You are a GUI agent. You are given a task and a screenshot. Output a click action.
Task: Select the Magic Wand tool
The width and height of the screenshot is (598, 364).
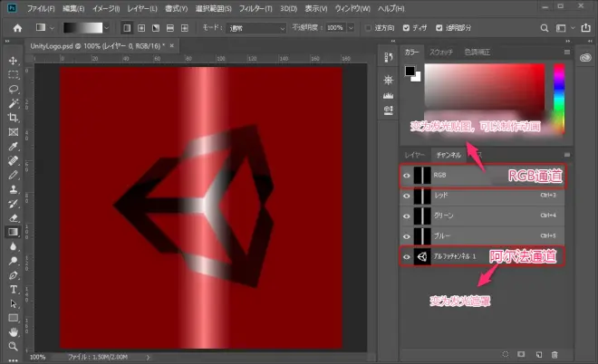tap(14, 103)
